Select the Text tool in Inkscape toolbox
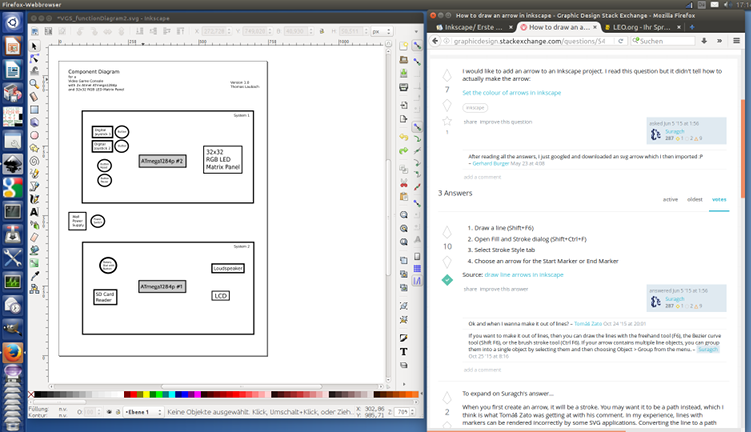The height and width of the screenshot is (432, 751). (x=34, y=212)
